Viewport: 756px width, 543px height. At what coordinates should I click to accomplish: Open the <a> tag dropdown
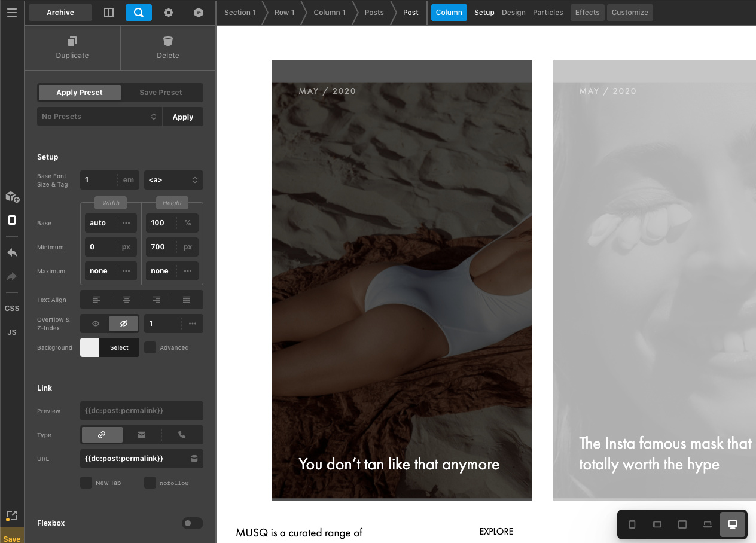pyautogui.click(x=173, y=180)
